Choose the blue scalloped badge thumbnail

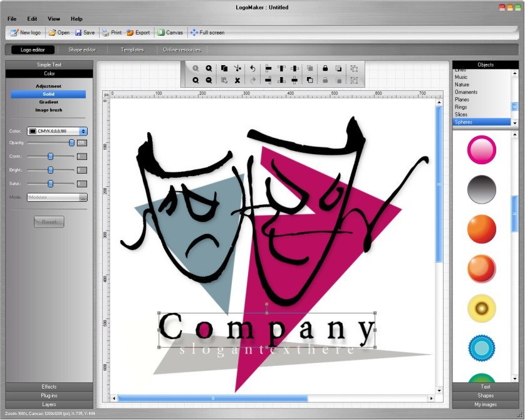tap(482, 348)
